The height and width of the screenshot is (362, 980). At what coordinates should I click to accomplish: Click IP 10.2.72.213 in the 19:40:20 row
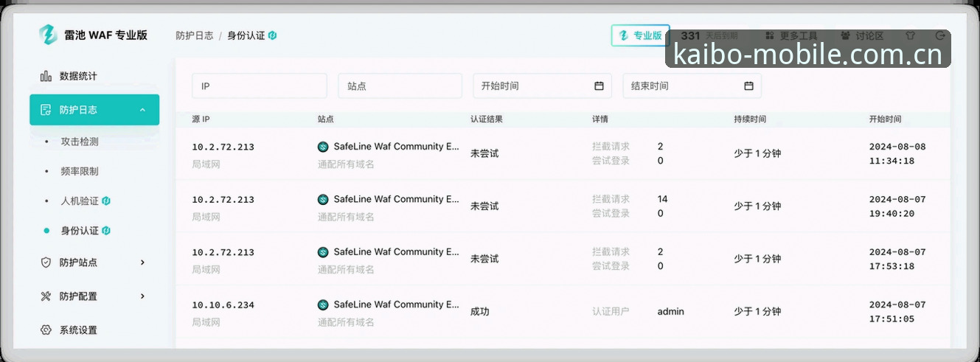point(223,200)
